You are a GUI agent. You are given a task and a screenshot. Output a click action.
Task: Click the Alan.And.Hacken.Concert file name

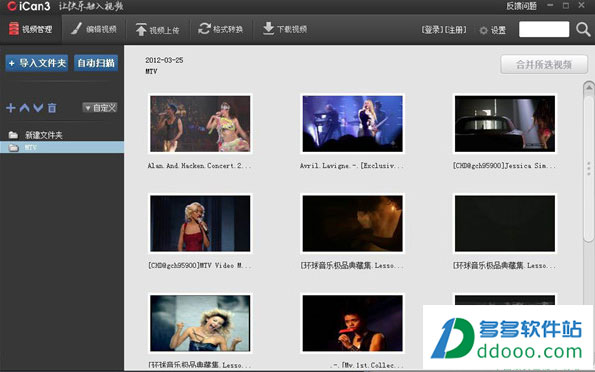[x=199, y=166]
